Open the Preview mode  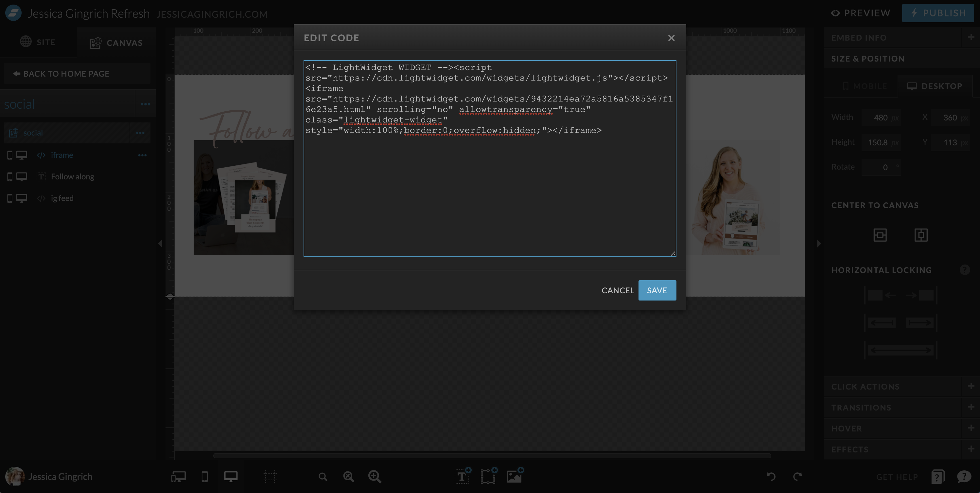click(861, 13)
